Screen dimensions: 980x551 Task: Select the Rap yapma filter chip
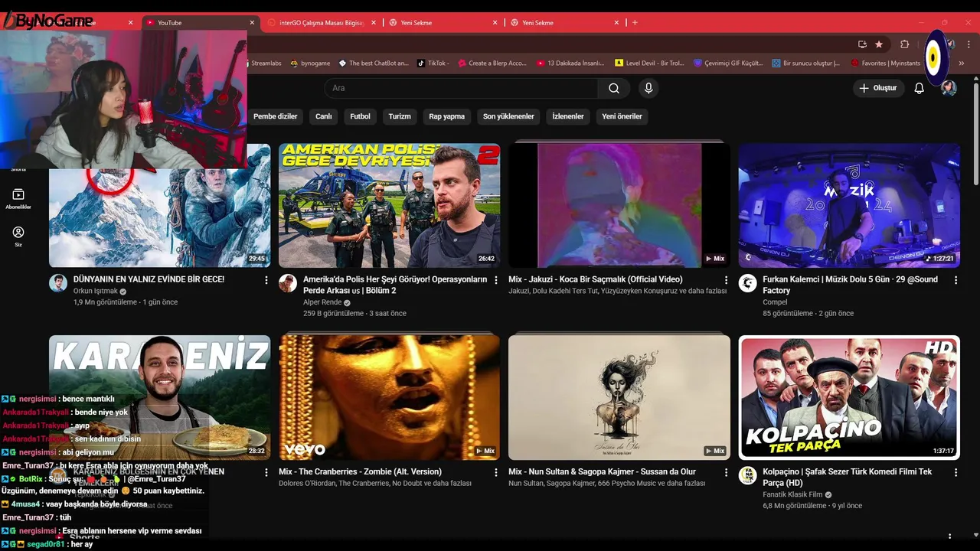[x=447, y=116]
